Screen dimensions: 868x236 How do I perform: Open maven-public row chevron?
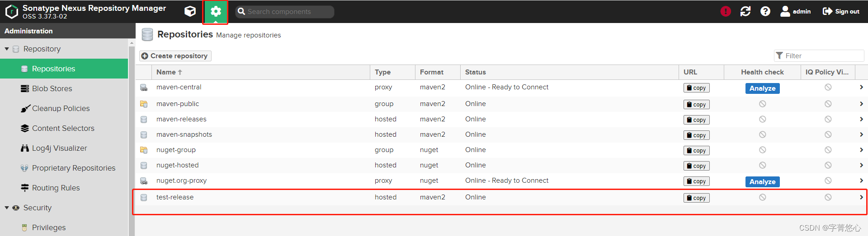tap(861, 104)
